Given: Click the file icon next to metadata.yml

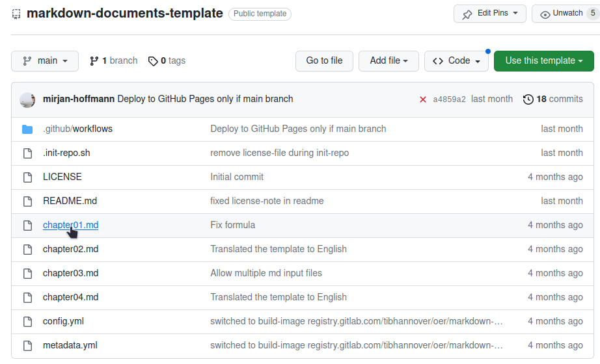Looking at the screenshot, I should 27,345.
